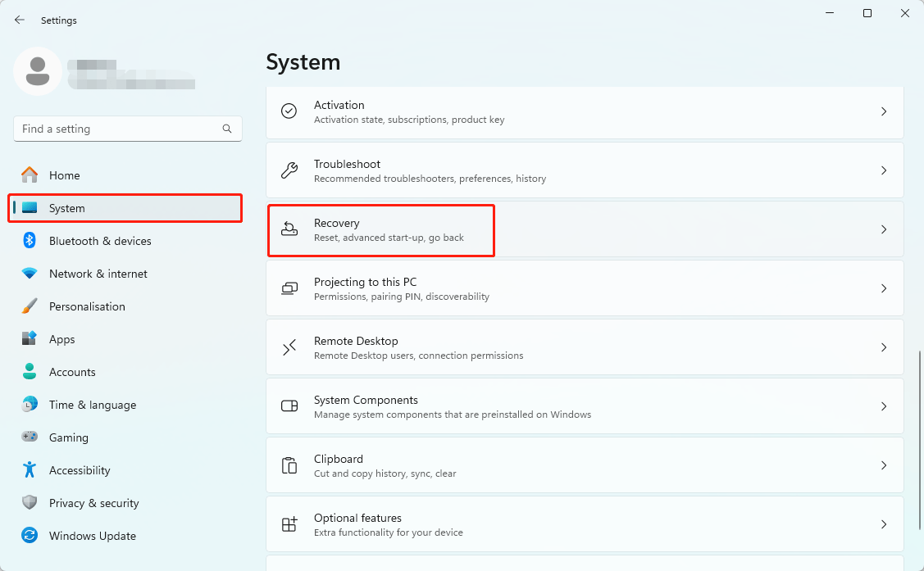Select System in the sidebar
924x571 pixels.
66,208
